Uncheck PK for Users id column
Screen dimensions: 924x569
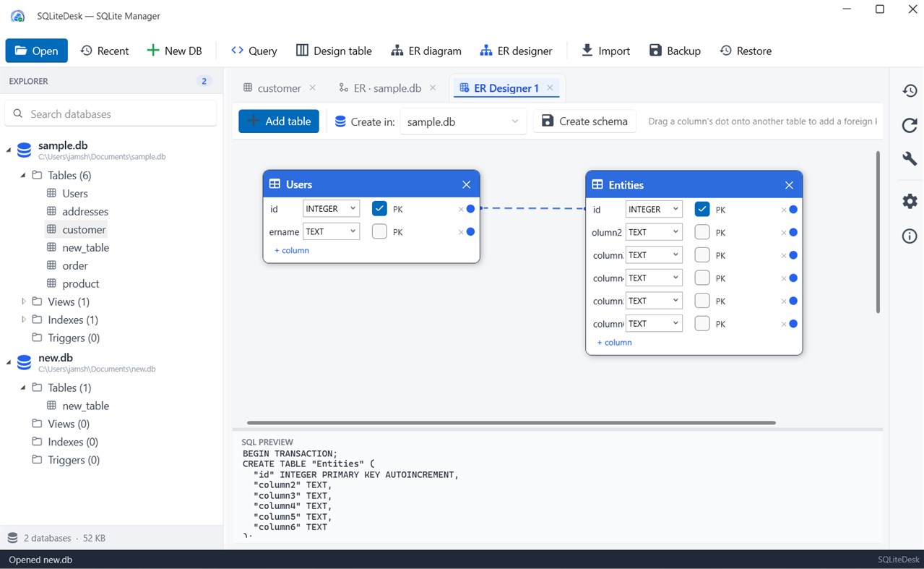tap(379, 209)
